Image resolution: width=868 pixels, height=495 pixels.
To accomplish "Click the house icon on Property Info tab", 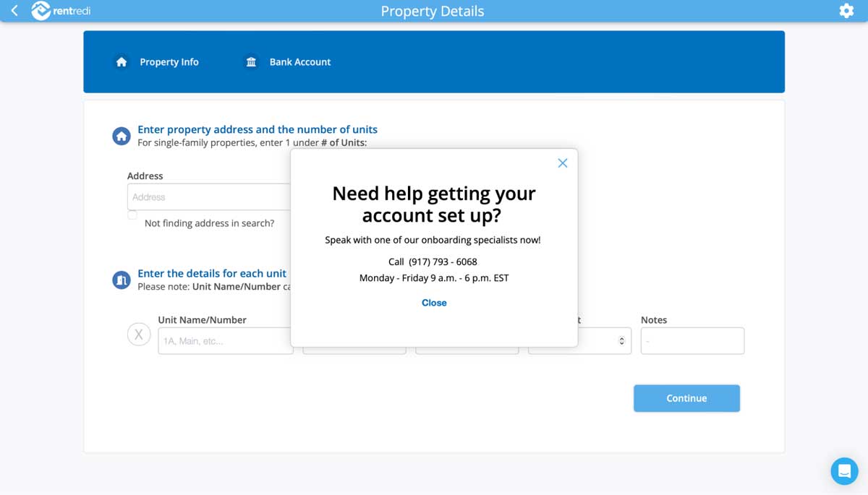I will 121,61.
